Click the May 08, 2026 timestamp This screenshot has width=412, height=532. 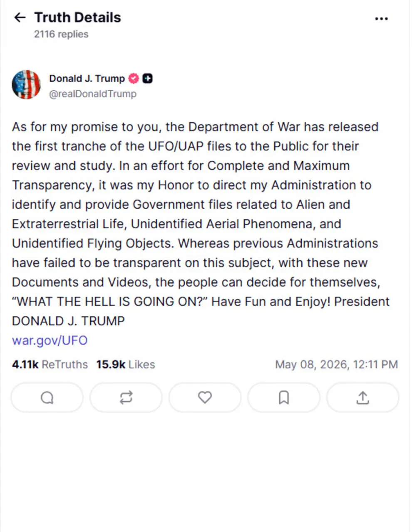coord(336,365)
